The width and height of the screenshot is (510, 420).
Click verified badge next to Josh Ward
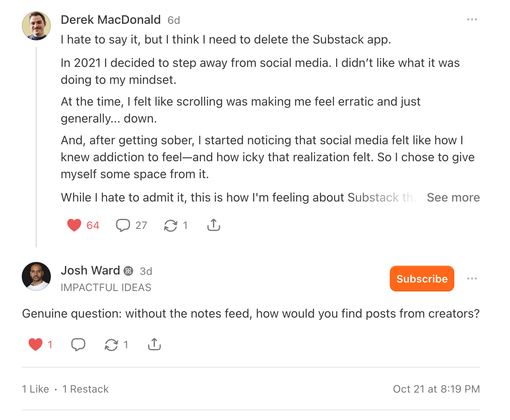pos(128,271)
